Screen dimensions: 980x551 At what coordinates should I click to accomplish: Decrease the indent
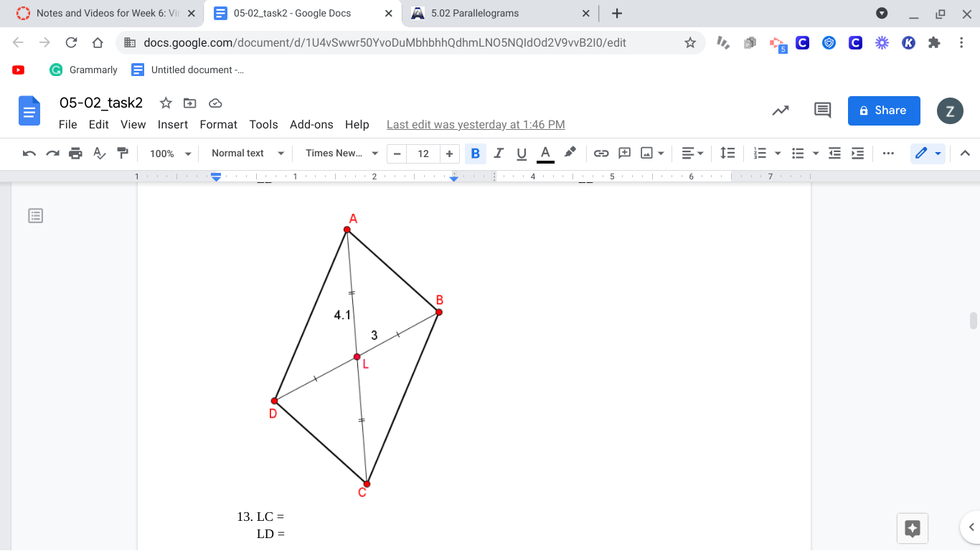tap(834, 153)
